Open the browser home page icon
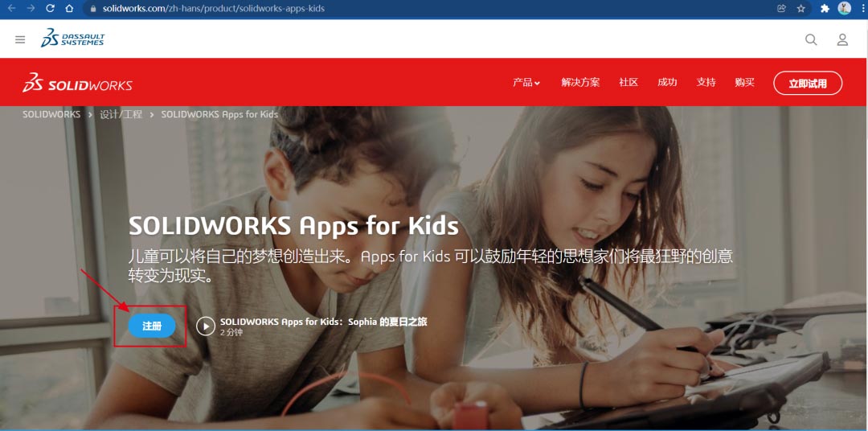 [x=68, y=8]
